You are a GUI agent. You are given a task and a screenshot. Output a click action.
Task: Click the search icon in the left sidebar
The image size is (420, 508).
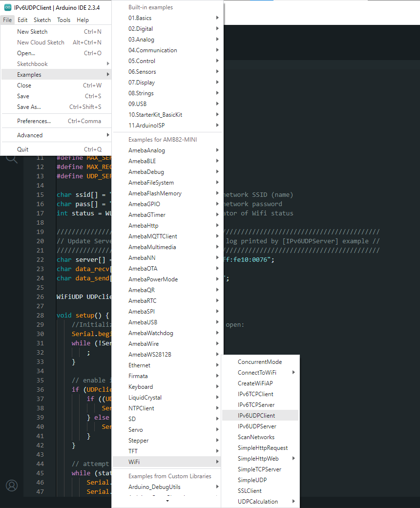click(11, 158)
